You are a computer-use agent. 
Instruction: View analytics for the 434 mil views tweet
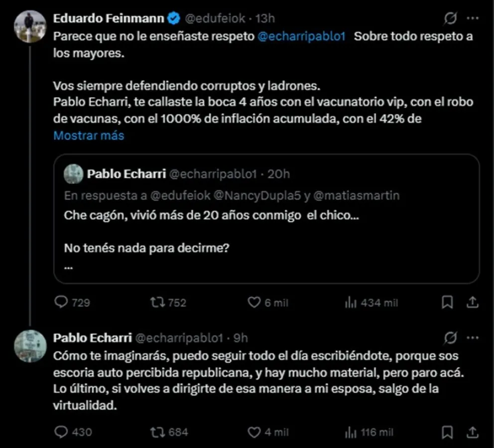pyautogui.click(x=351, y=302)
